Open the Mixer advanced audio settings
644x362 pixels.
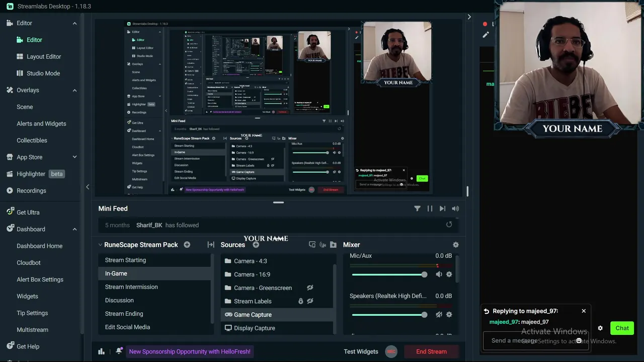point(455,245)
